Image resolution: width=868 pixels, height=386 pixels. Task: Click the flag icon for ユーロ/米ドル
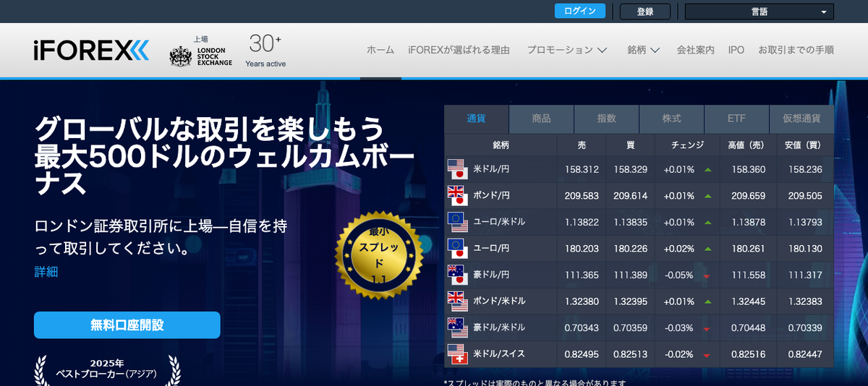point(457,222)
